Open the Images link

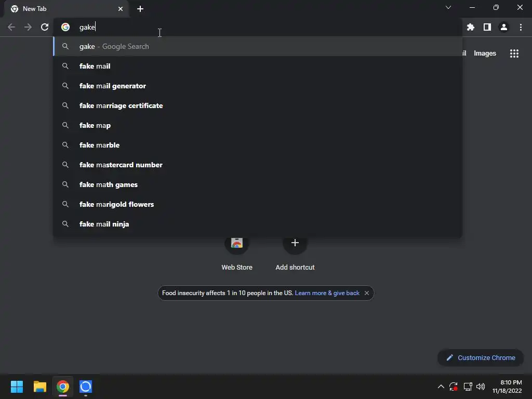pyautogui.click(x=485, y=54)
